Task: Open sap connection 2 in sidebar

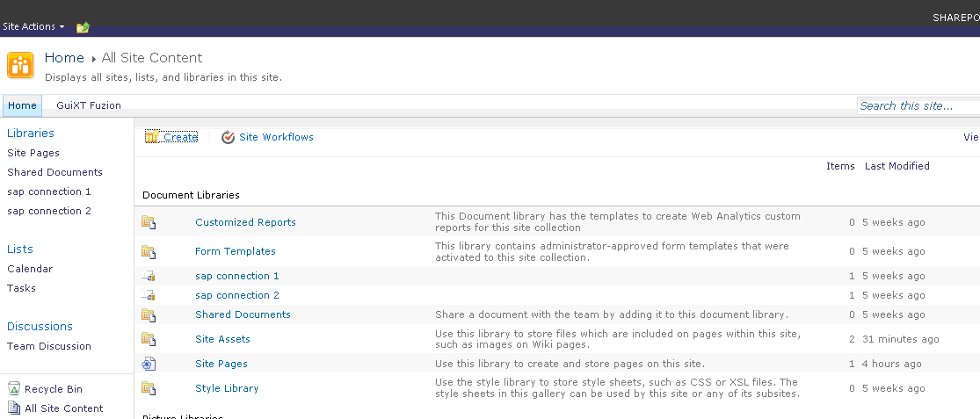Action: tap(49, 211)
